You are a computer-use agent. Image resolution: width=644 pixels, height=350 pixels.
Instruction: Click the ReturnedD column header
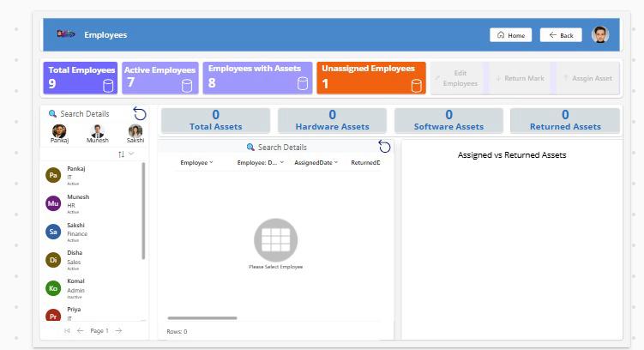(365, 163)
